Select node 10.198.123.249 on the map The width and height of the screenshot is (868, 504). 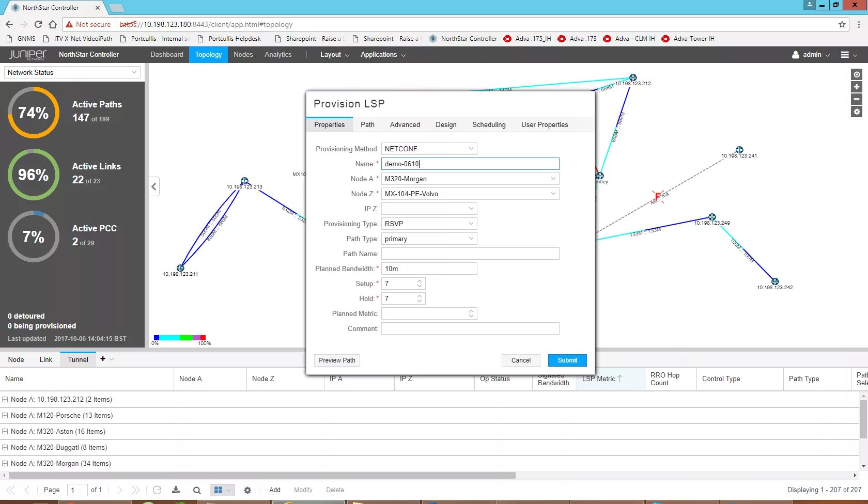712,217
